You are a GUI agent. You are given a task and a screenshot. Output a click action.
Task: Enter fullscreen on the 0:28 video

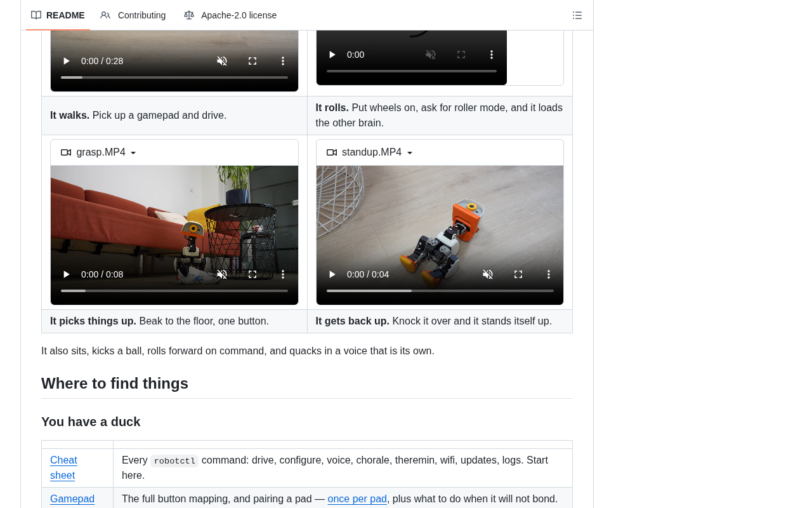[252, 61]
